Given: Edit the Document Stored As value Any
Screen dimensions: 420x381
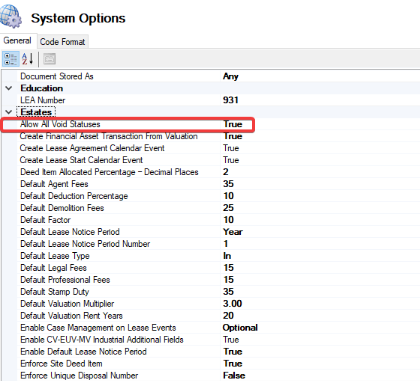Looking at the screenshot, I should 231,76.
